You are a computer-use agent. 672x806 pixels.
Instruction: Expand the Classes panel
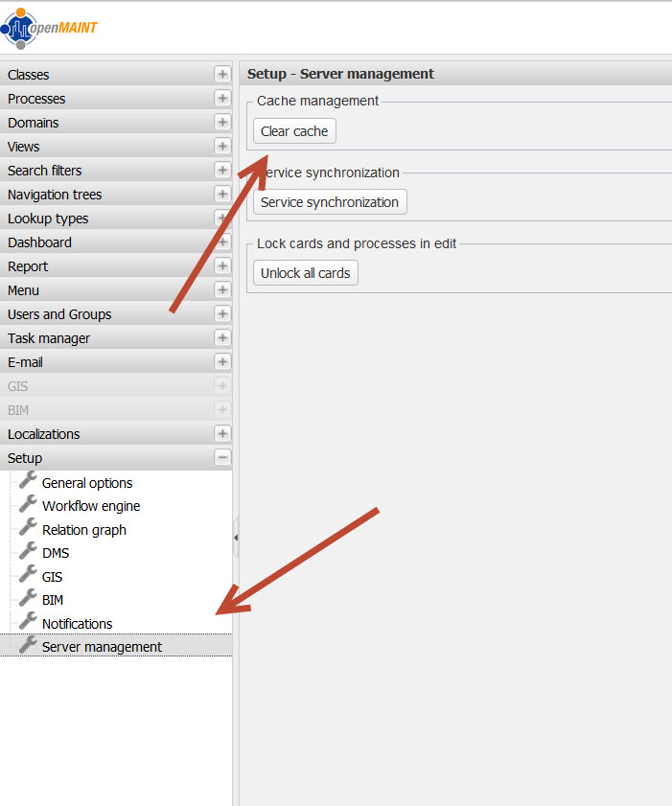click(x=222, y=74)
